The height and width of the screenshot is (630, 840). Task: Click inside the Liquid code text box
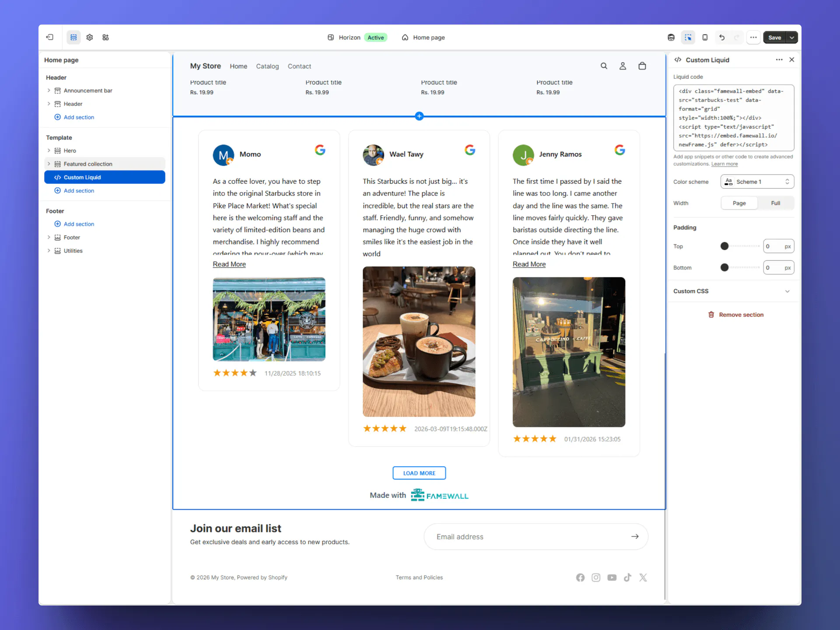click(734, 118)
